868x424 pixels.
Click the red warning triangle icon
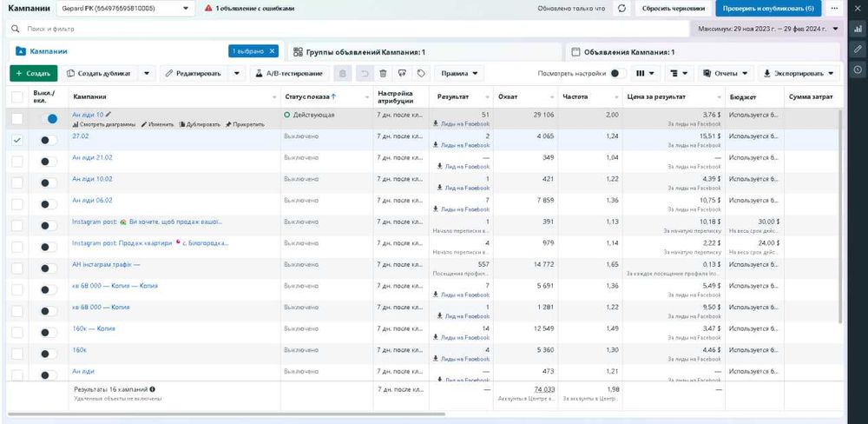point(208,9)
